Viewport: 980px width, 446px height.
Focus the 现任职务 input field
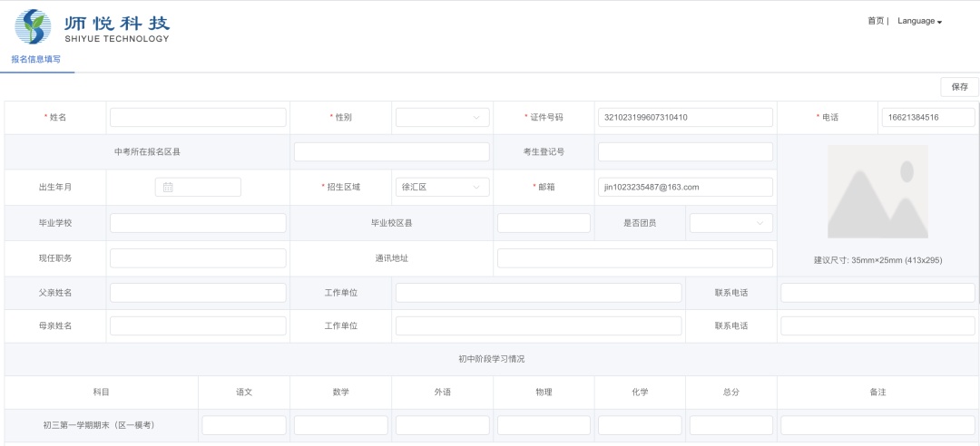[198, 258]
